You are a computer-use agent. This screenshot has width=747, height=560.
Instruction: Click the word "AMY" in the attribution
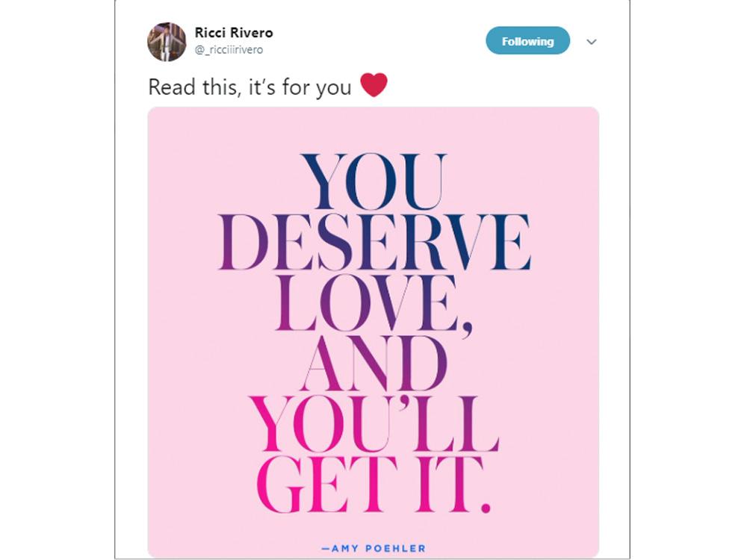pyautogui.click(x=345, y=549)
